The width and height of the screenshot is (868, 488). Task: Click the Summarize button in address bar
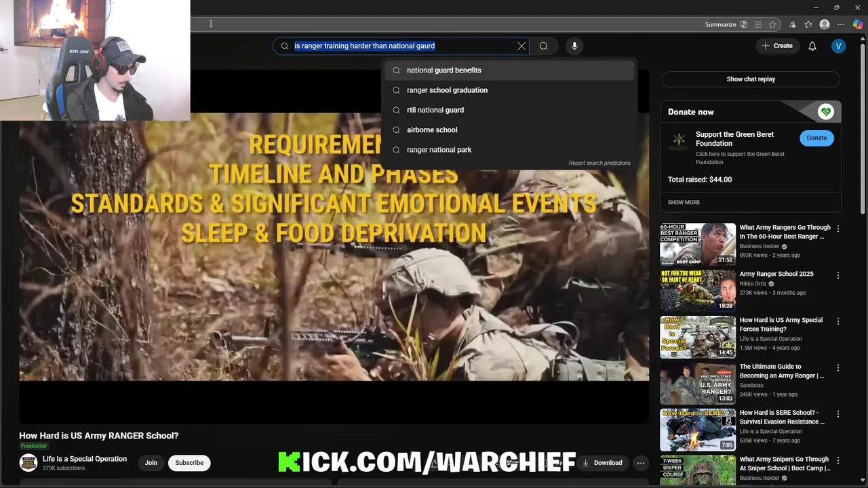pos(726,24)
